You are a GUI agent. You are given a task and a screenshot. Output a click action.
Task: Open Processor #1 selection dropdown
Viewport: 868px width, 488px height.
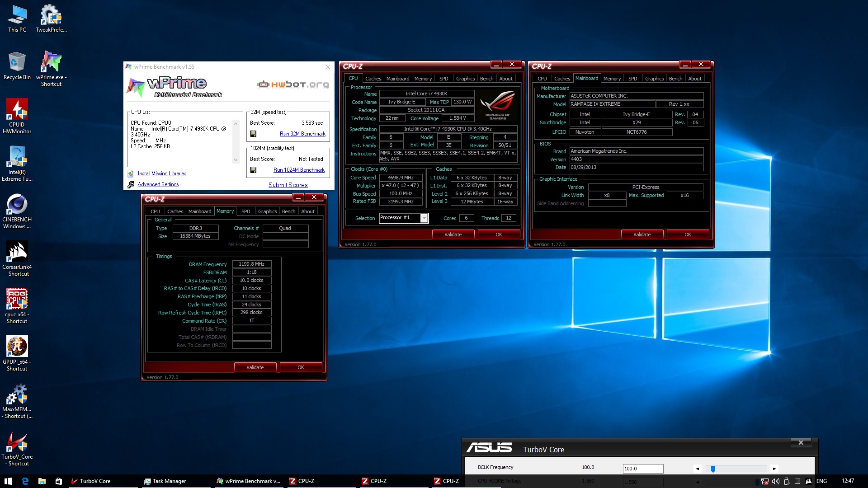tap(424, 218)
